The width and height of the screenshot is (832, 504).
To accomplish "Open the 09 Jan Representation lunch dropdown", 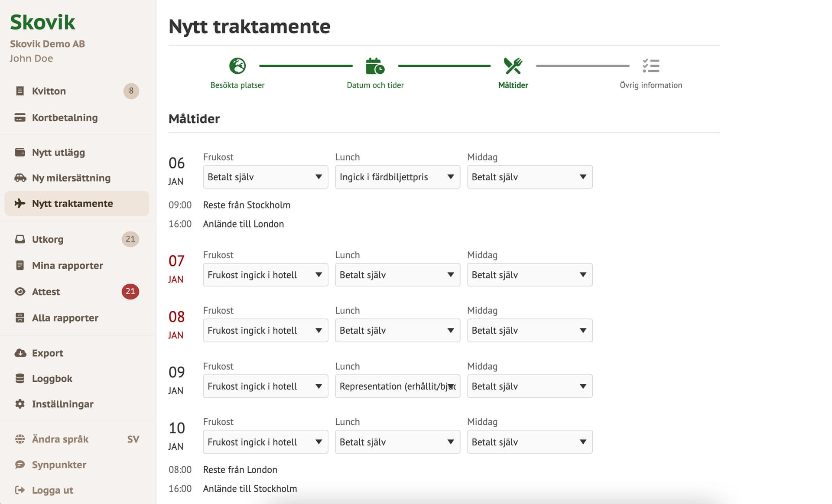I will (397, 386).
